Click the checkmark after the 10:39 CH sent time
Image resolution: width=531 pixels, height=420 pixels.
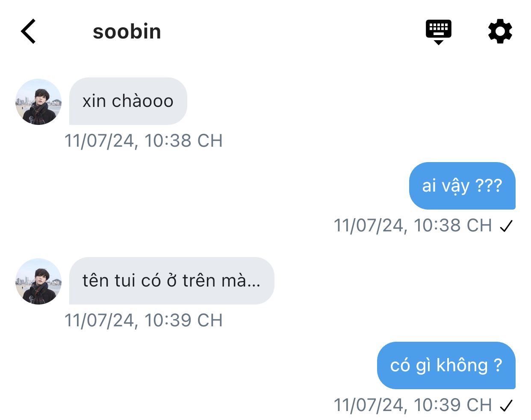click(506, 405)
